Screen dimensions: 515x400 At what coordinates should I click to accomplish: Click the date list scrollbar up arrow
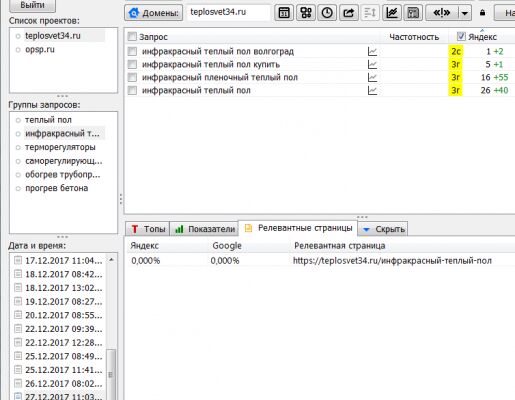(x=111, y=259)
